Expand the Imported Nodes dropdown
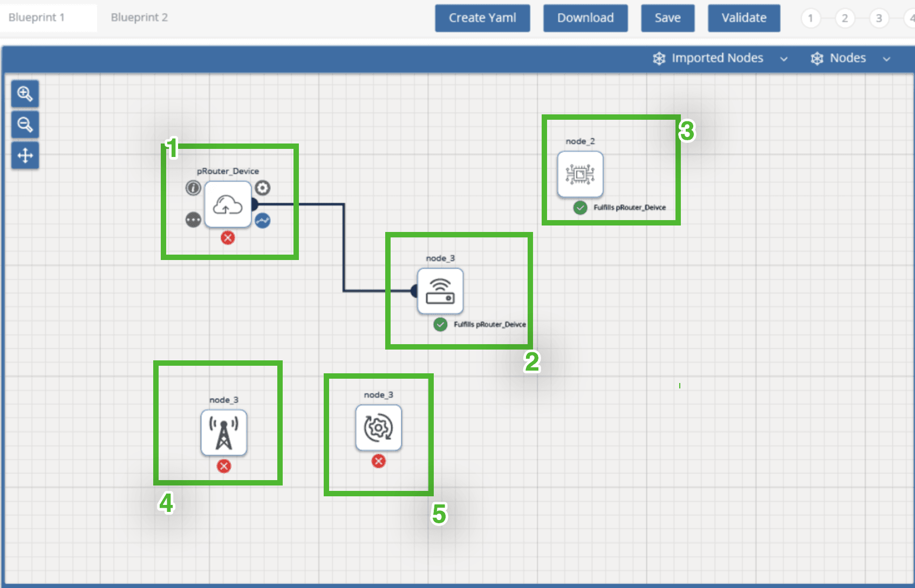Viewport: 915px width, 588px height. point(720,58)
